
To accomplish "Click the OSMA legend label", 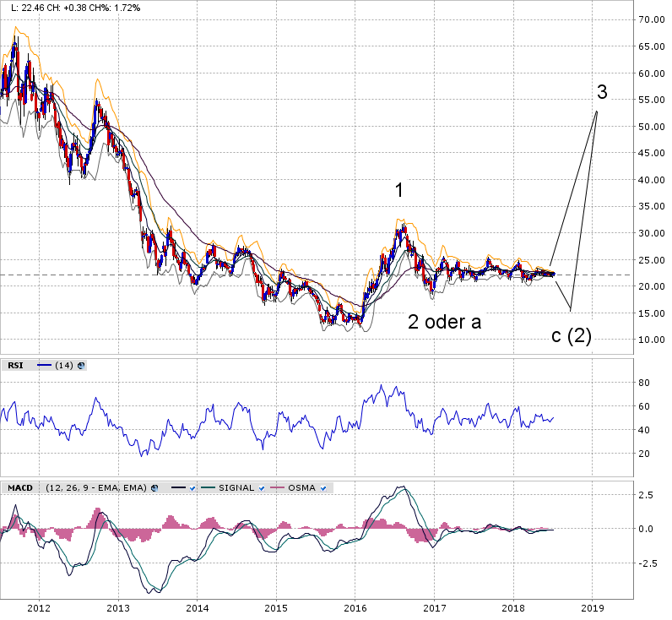I will [x=301, y=488].
